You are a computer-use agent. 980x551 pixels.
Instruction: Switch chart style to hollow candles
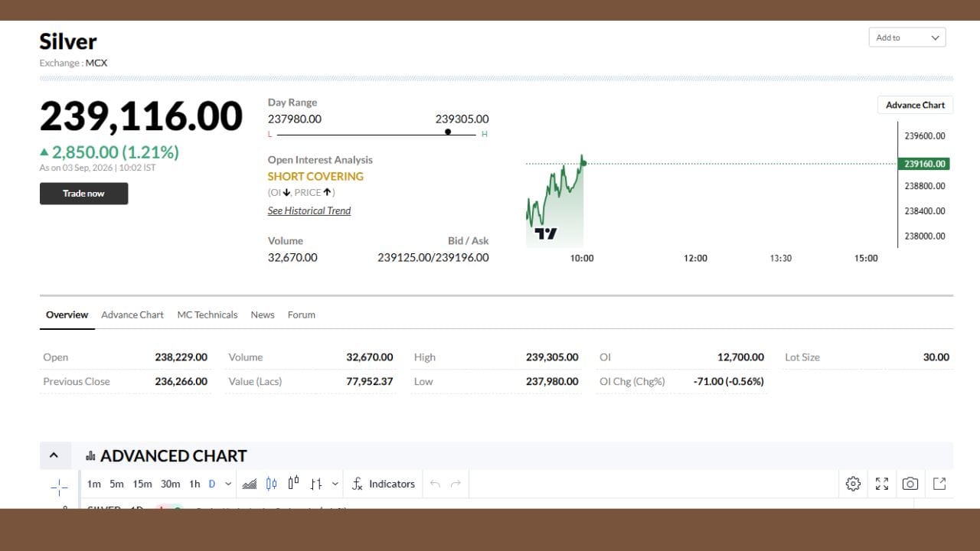(x=293, y=484)
